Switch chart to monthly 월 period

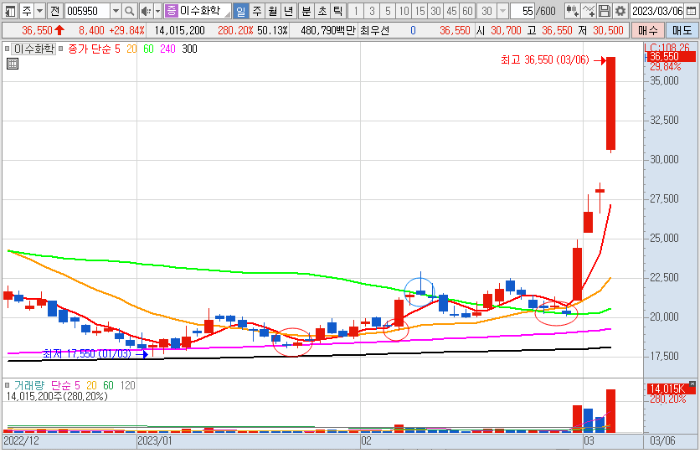(272, 10)
